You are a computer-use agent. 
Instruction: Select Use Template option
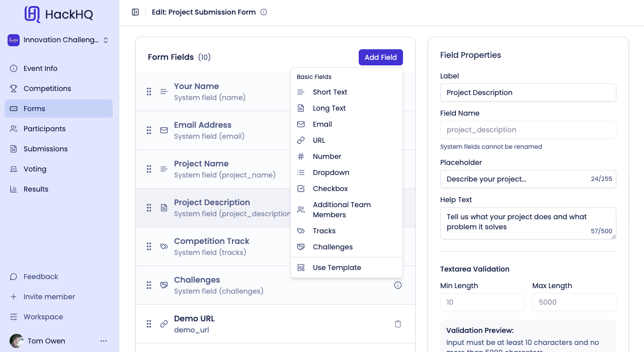pos(337,268)
